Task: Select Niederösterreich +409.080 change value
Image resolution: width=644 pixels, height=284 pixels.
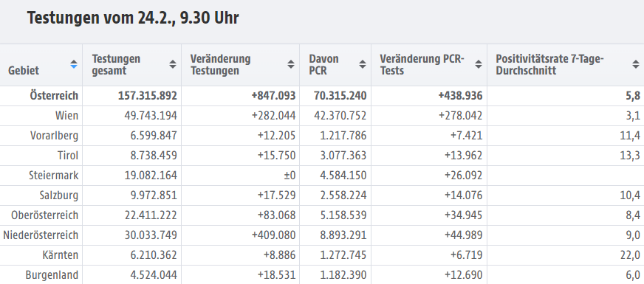Action: [x=274, y=235]
